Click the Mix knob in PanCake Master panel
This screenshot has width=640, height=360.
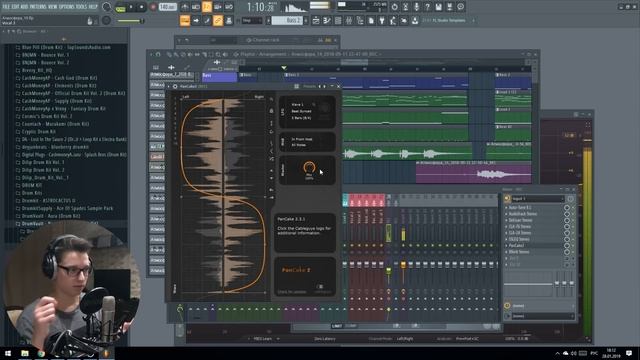(309, 167)
